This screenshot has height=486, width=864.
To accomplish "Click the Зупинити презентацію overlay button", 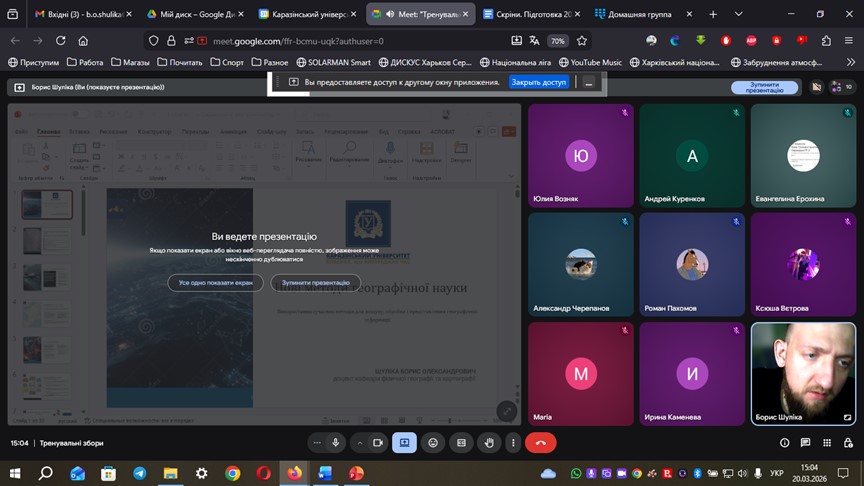I will coord(316,283).
